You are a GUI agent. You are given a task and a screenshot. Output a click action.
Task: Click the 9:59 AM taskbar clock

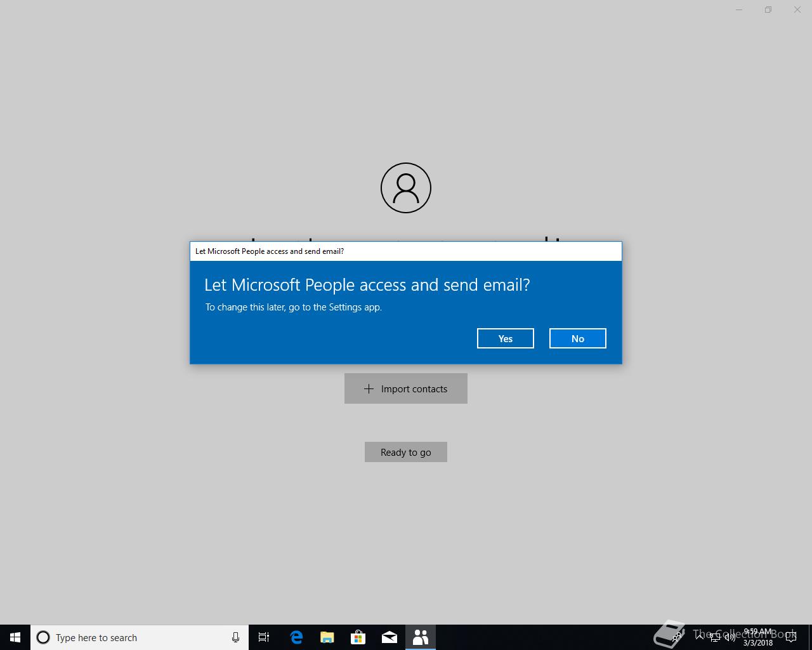[x=758, y=637]
